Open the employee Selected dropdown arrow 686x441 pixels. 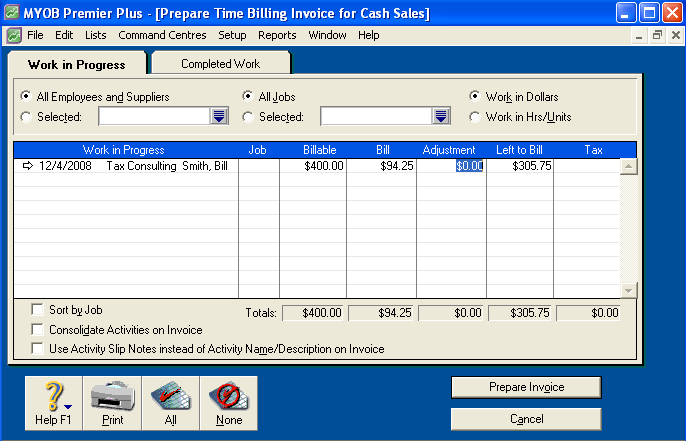219,116
